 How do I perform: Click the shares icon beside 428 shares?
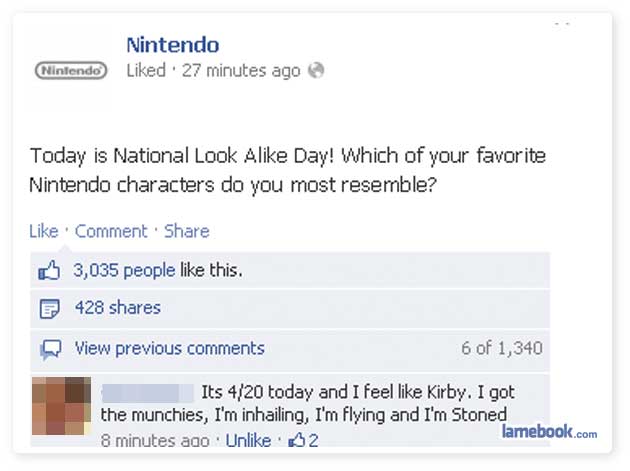pyautogui.click(x=49, y=308)
